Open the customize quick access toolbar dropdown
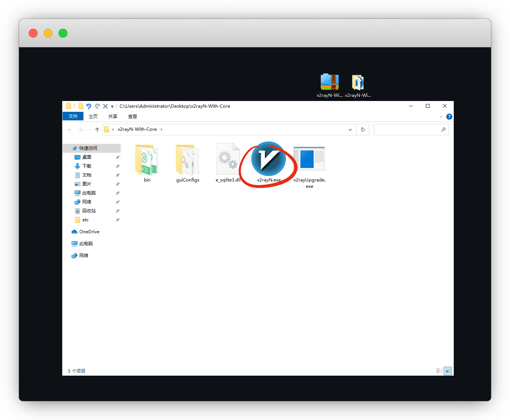The image size is (510, 420). click(x=112, y=107)
